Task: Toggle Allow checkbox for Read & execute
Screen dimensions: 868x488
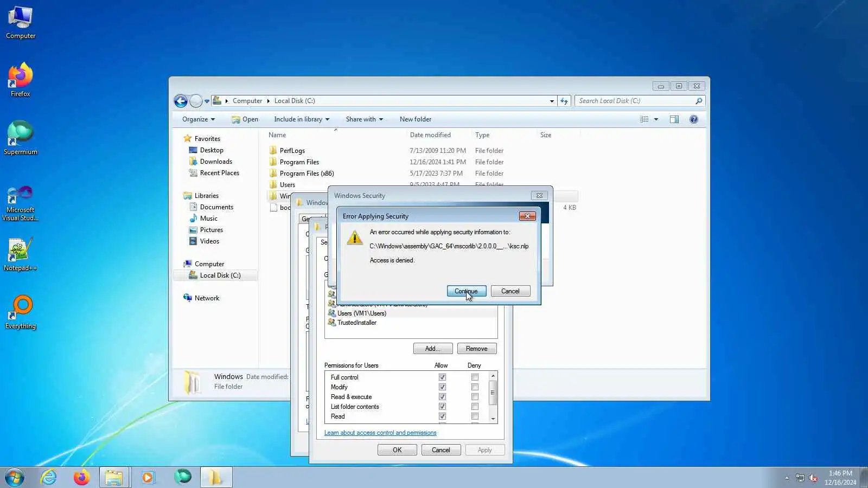Action: 442,397
